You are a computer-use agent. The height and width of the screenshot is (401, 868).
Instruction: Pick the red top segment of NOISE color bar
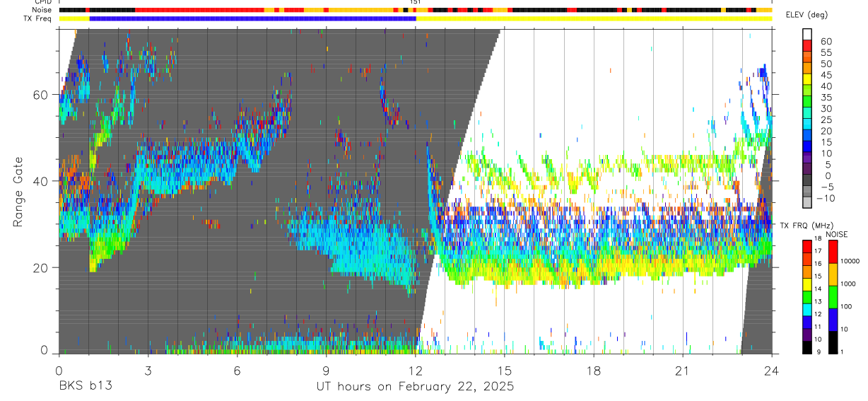833,252
